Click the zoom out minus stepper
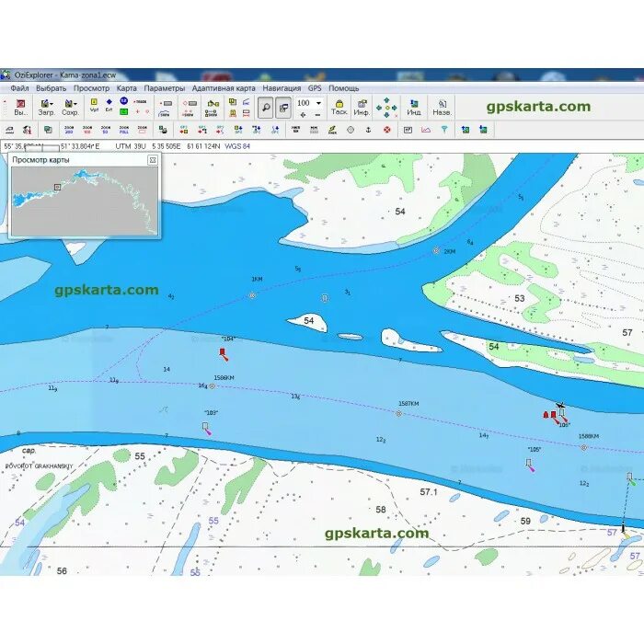The height and width of the screenshot is (644, 644). point(317,115)
